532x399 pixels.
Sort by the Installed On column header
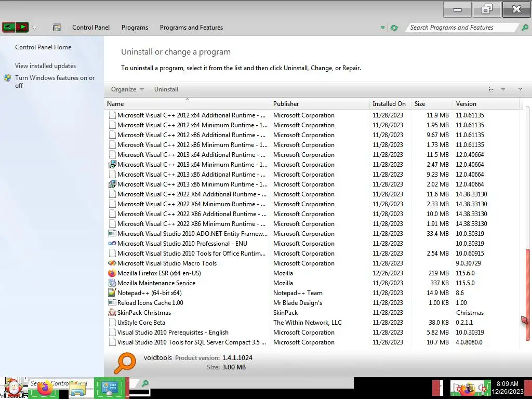tap(391, 103)
